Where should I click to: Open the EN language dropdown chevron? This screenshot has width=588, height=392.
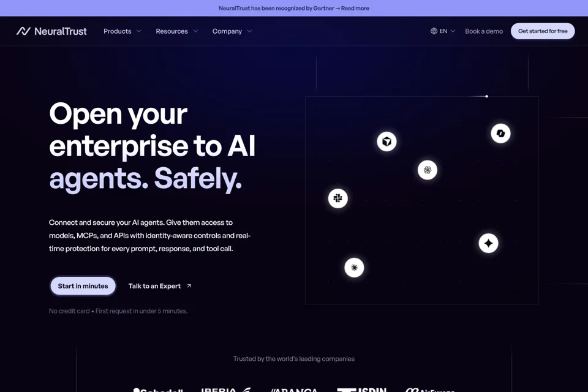point(453,31)
